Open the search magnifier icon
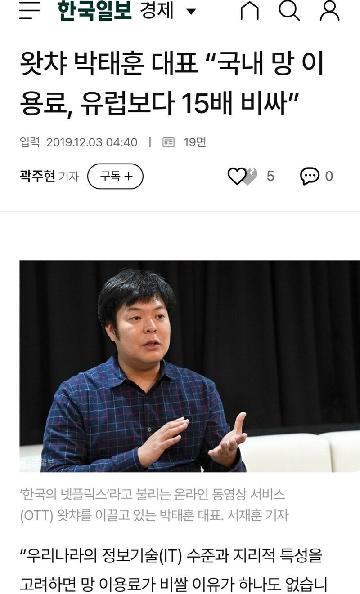The image size is (360, 594). (290, 11)
